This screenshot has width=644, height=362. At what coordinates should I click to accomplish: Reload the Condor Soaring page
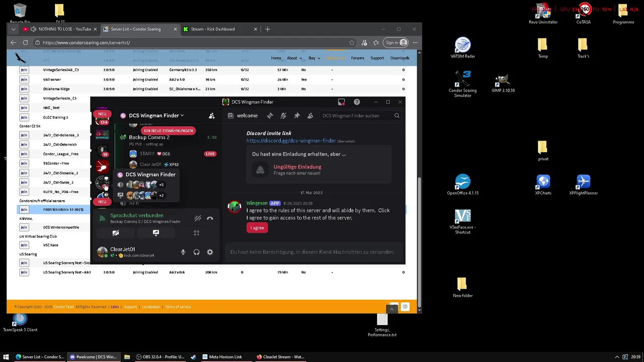[x=25, y=43]
